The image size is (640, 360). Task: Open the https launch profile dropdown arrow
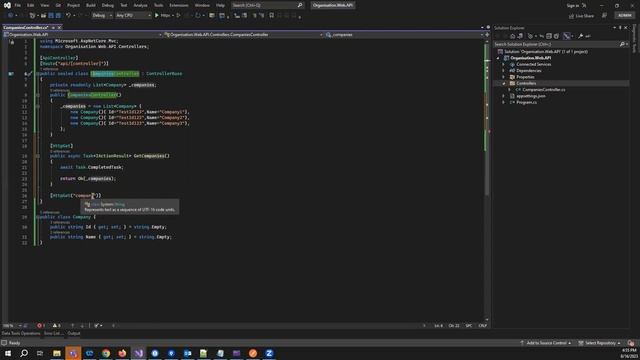(x=172, y=16)
